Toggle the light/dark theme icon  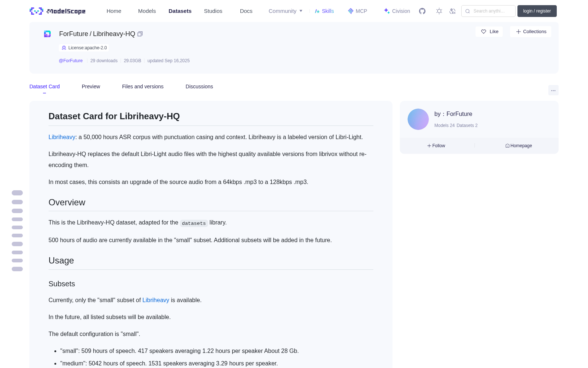point(439,11)
